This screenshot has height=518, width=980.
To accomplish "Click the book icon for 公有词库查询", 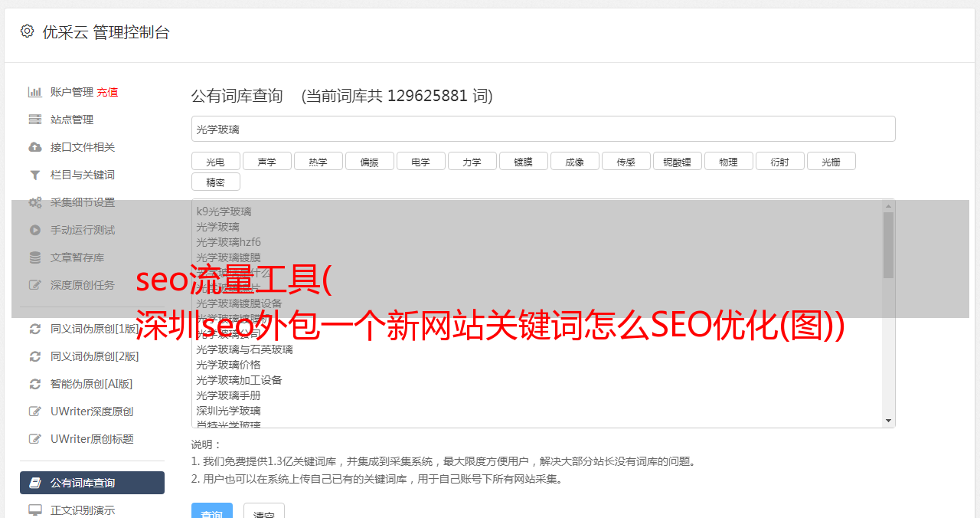I will (x=35, y=483).
